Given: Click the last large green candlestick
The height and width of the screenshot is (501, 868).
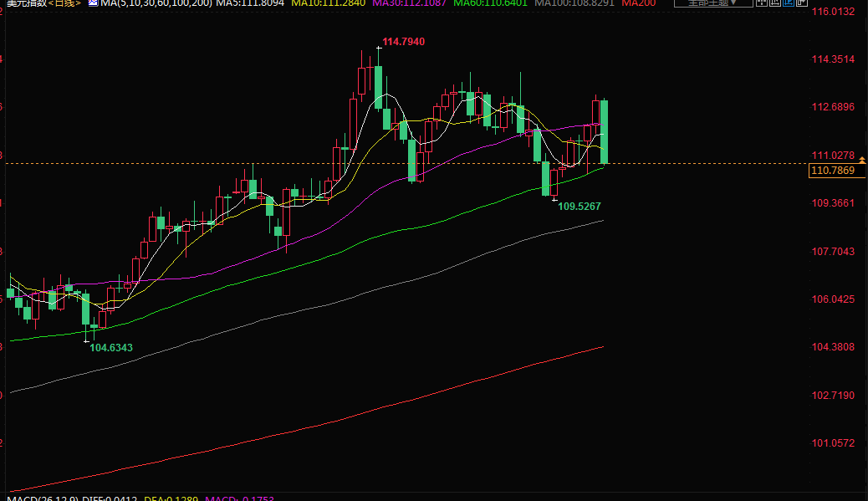Looking at the screenshot, I should coord(604,131).
